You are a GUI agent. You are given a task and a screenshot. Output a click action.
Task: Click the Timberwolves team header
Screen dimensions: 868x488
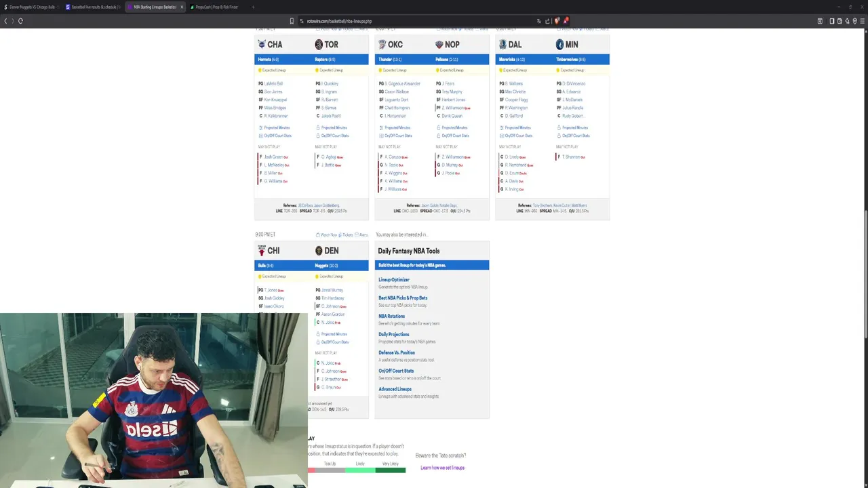571,60
